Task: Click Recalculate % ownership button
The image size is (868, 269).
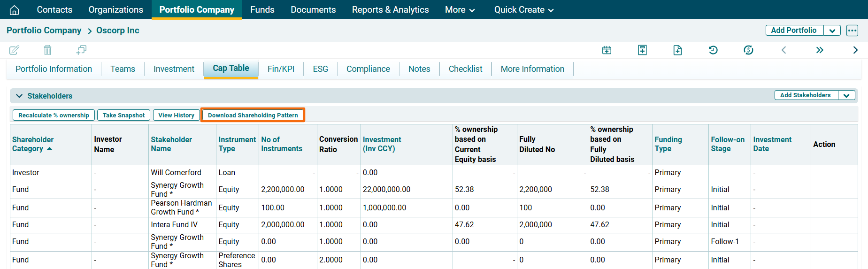Action: pos(54,115)
